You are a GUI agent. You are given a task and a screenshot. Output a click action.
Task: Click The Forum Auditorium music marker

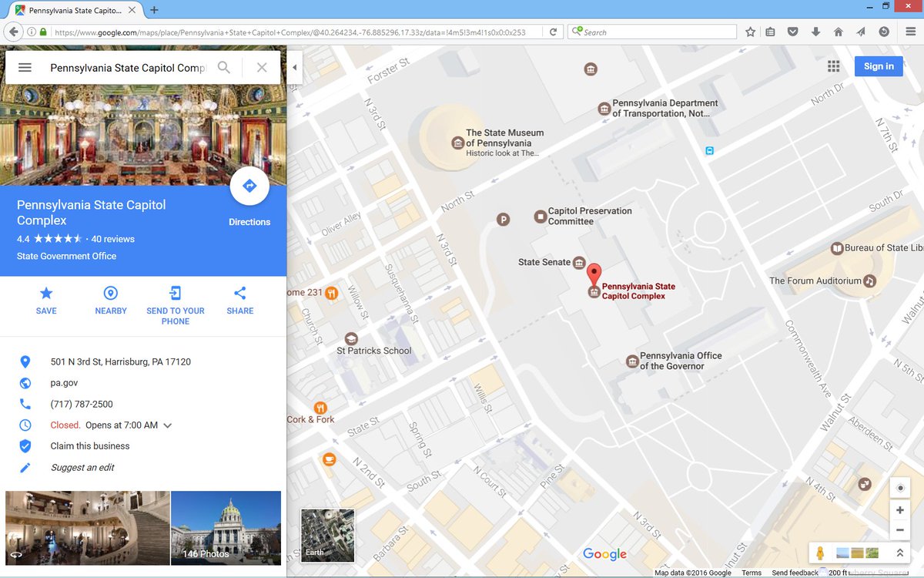click(870, 281)
